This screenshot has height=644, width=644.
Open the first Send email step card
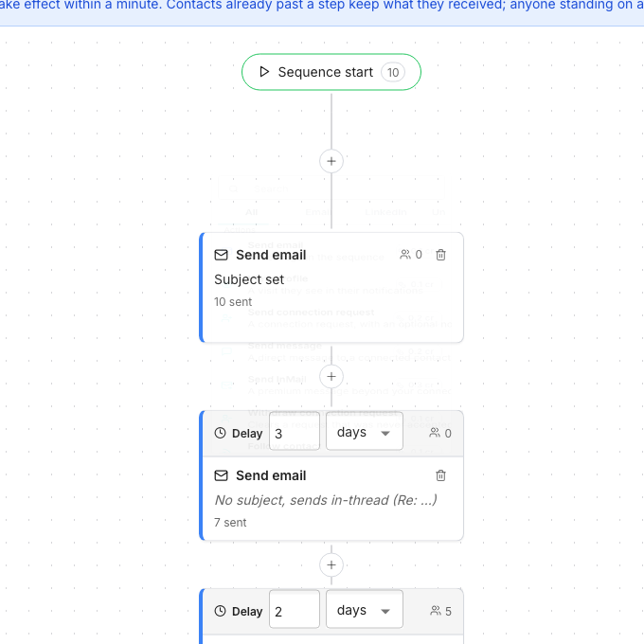click(331, 288)
